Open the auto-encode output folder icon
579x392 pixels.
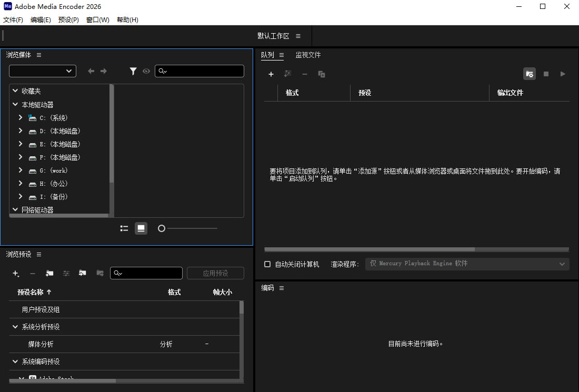pyautogui.click(x=530, y=74)
